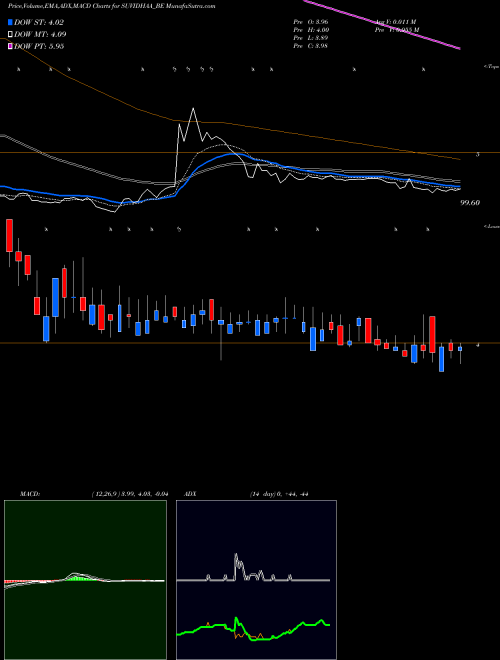
Task: Open the green MACD chart panel
Action: tap(85, 580)
